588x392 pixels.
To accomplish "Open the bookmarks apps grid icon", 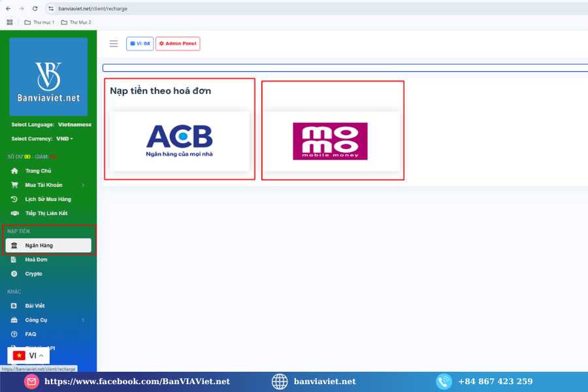I will (10, 22).
